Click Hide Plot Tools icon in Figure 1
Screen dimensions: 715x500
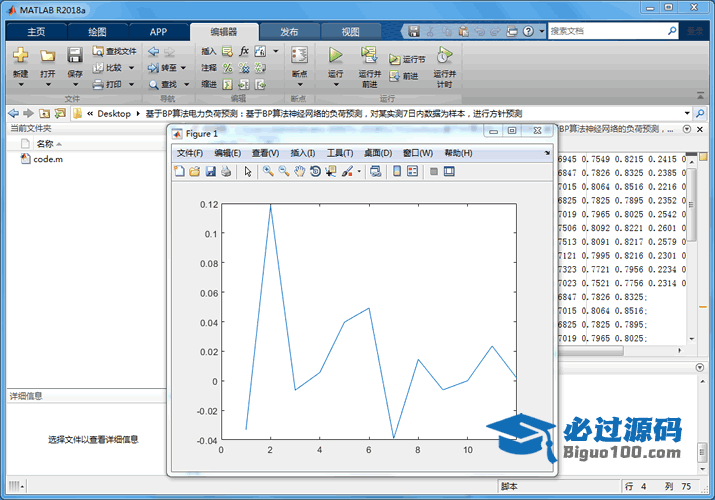tap(434, 171)
